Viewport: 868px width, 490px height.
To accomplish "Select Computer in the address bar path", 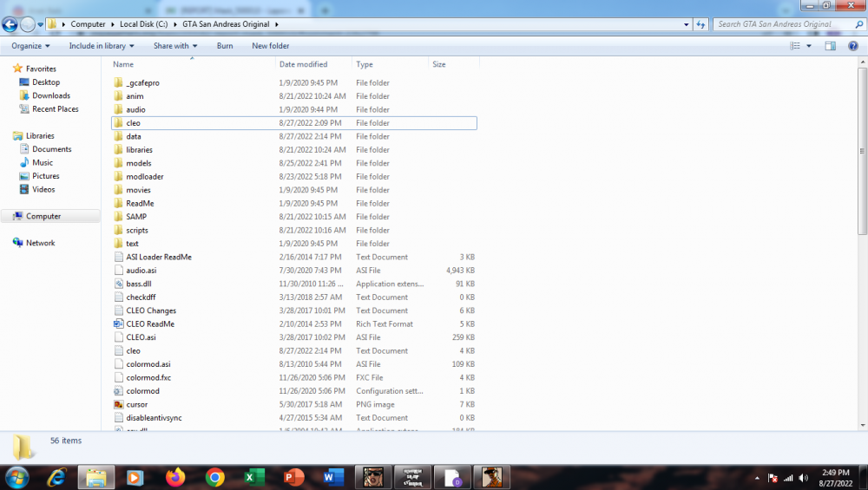I will [x=88, y=24].
